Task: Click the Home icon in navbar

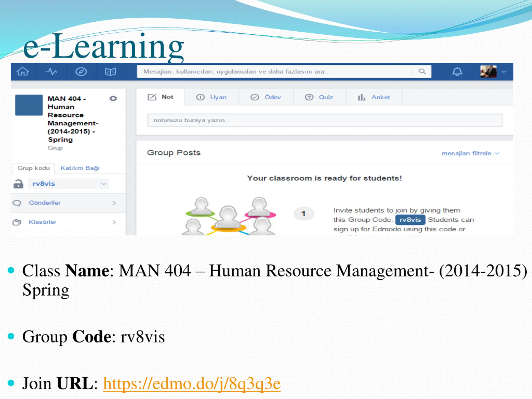Action: click(23, 72)
